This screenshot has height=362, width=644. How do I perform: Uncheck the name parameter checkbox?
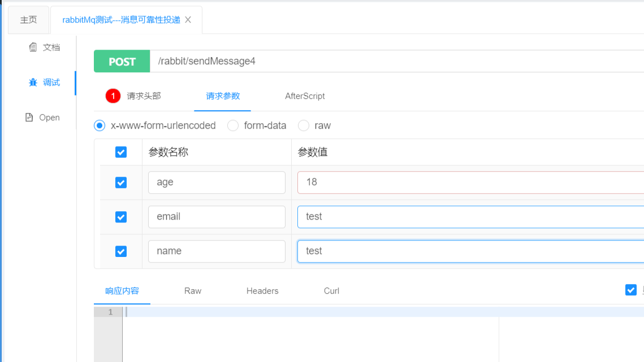(121, 252)
